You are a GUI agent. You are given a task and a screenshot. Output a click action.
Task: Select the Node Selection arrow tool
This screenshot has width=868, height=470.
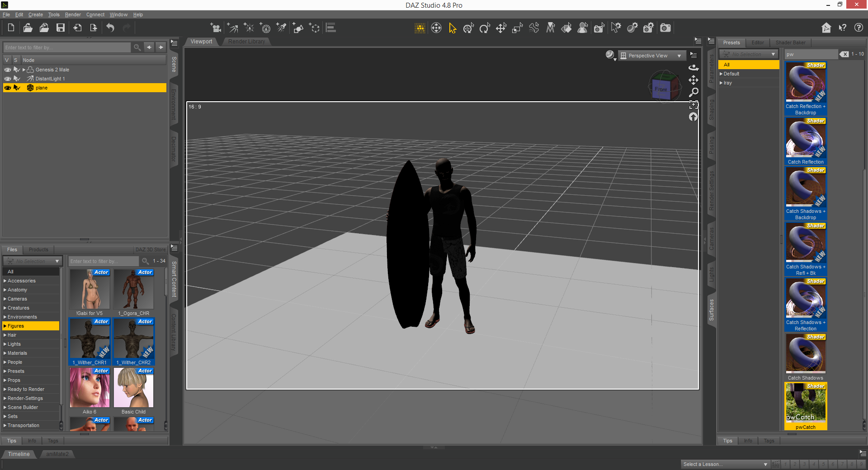pos(452,28)
